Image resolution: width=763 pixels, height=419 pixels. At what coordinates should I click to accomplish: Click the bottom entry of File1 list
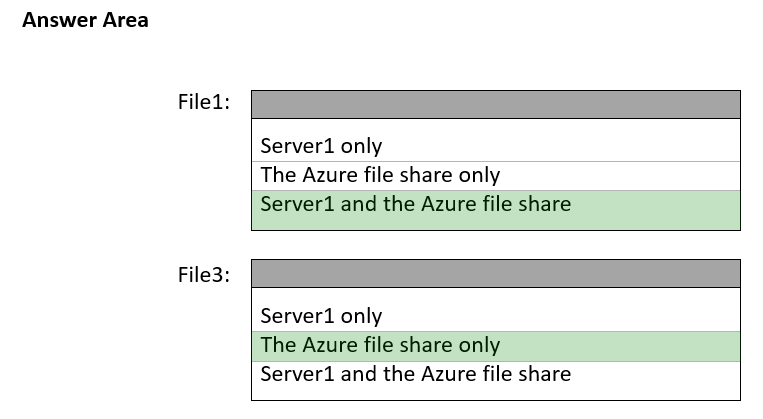pos(415,205)
